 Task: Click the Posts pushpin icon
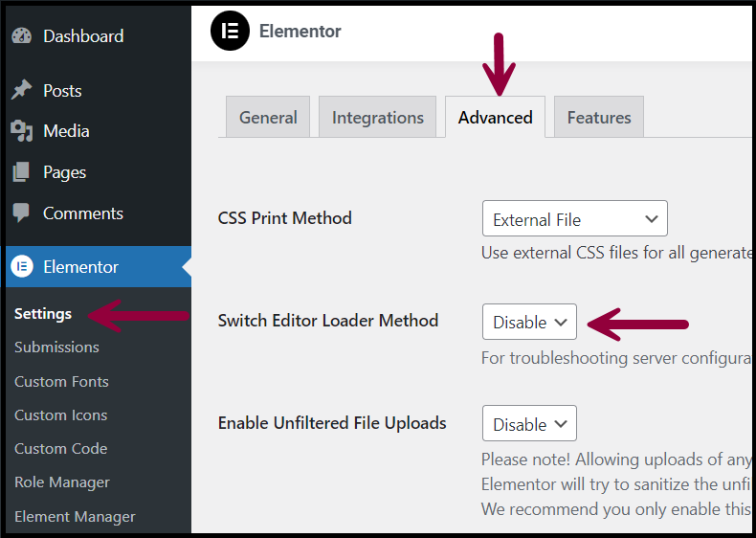21,90
